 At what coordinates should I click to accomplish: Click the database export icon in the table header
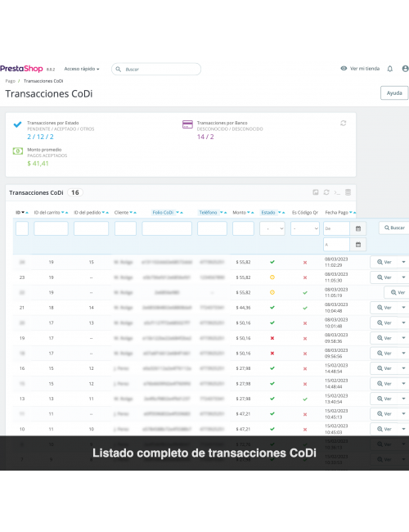click(x=348, y=192)
